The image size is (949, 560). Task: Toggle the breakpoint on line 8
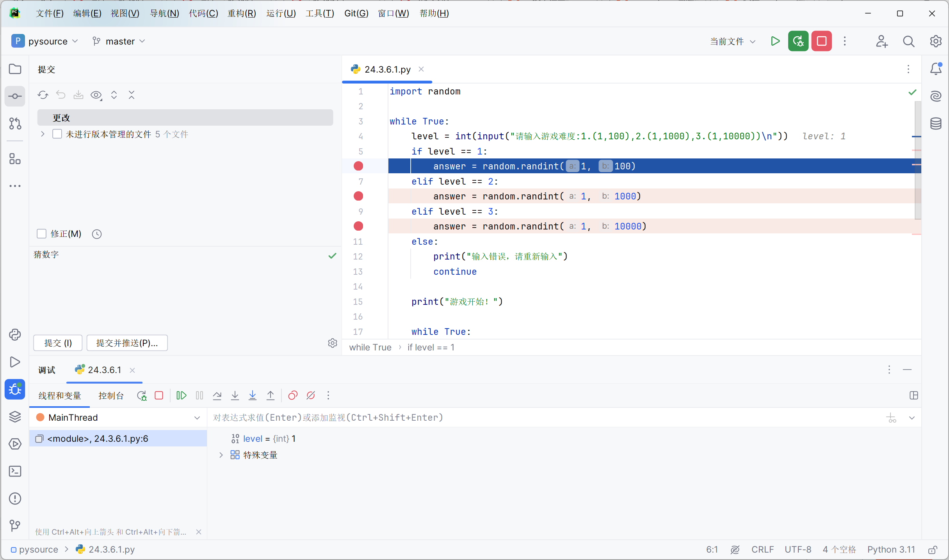[358, 196]
